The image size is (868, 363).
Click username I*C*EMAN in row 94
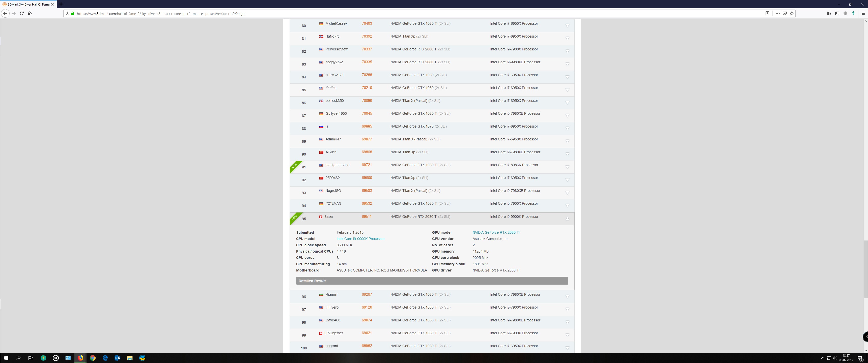point(333,203)
